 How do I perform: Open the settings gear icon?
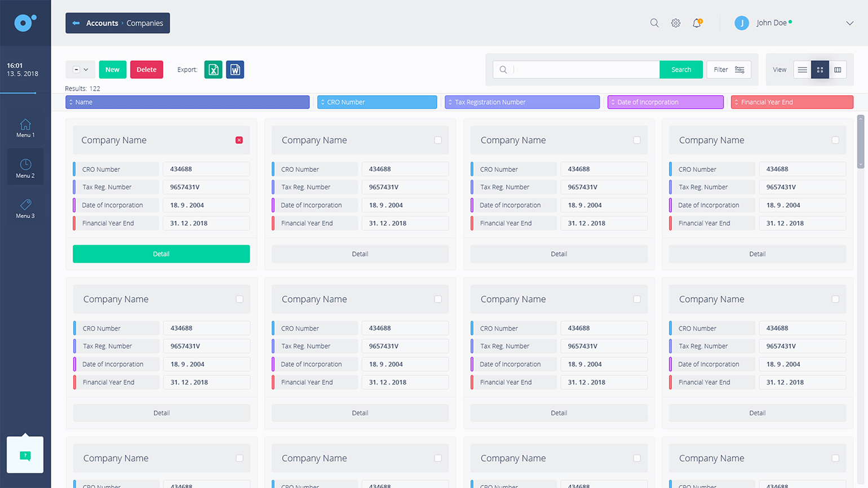[675, 23]
